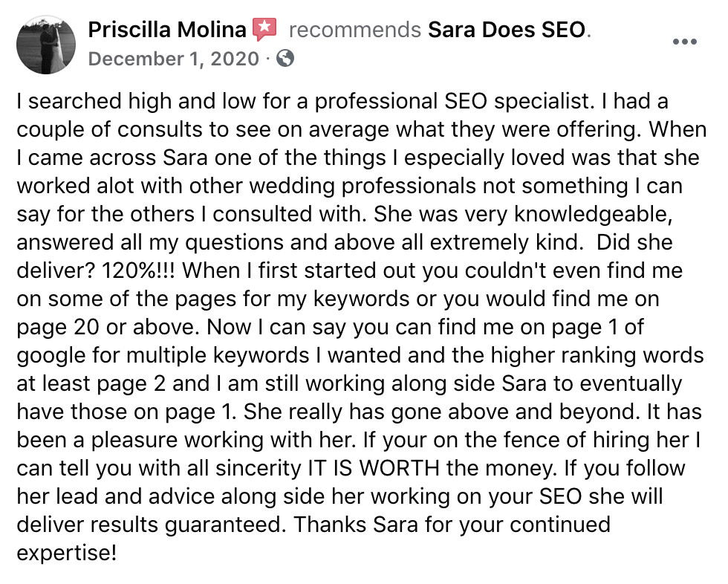Screen dimensions: 728x584
Task: Click the phrase 'IT IS WORTH' in review
Action: click(373, 468)
